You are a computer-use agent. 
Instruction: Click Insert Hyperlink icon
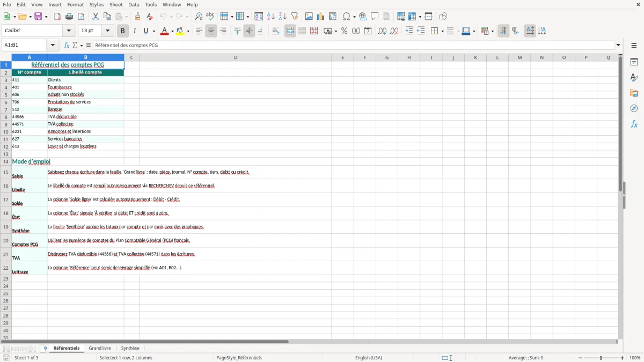pos(363,17)
